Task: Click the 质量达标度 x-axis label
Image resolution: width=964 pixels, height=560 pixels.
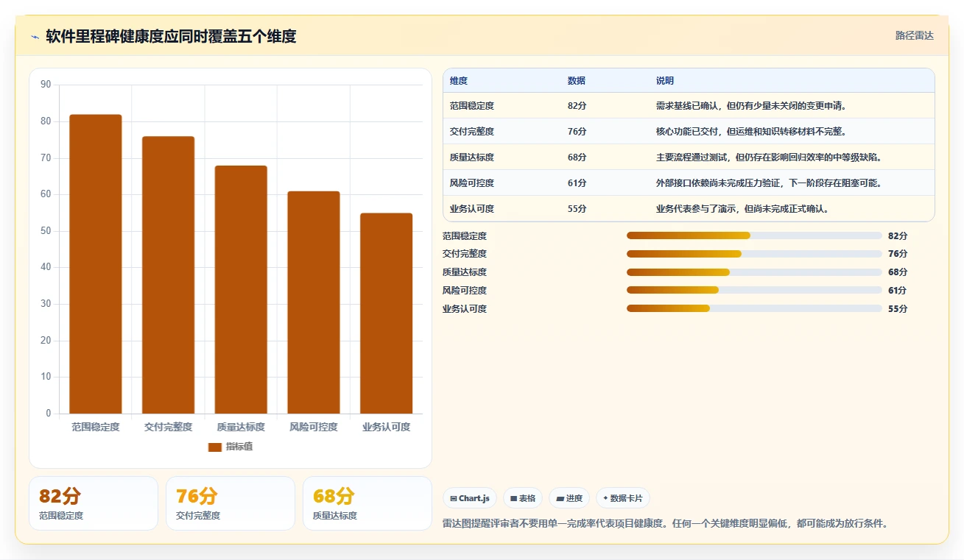Action: (x=241, y=427)
